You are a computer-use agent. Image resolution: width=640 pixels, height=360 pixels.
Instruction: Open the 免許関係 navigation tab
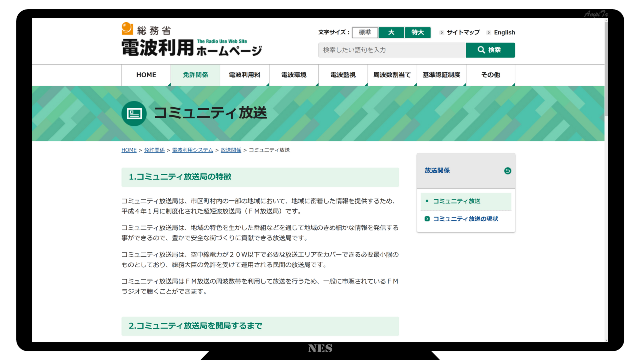pos(195,75)
